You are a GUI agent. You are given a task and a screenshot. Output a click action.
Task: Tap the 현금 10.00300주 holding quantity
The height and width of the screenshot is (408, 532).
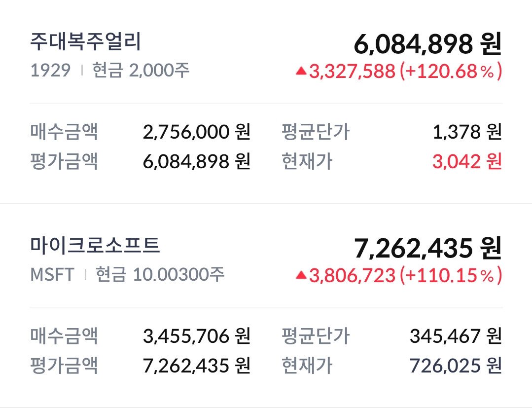pyautogui.click(x=160, y=274)
